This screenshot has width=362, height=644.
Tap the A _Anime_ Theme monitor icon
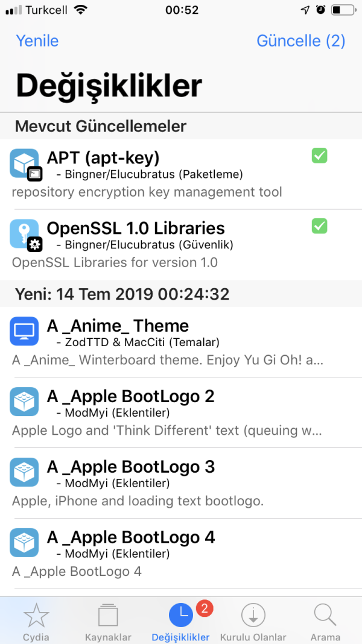click(x=24, y=331)
